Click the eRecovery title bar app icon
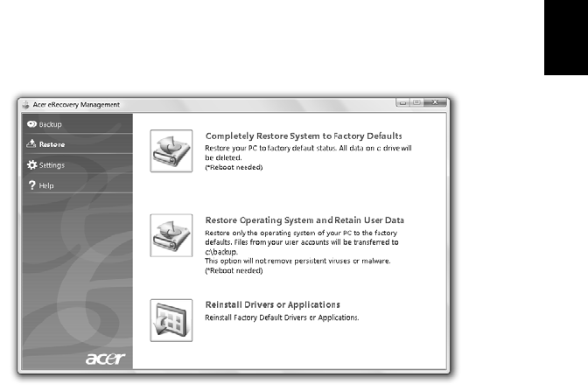The height and width of the screenshot is (391, 588). pyautogui.click(x=25, y=105)
